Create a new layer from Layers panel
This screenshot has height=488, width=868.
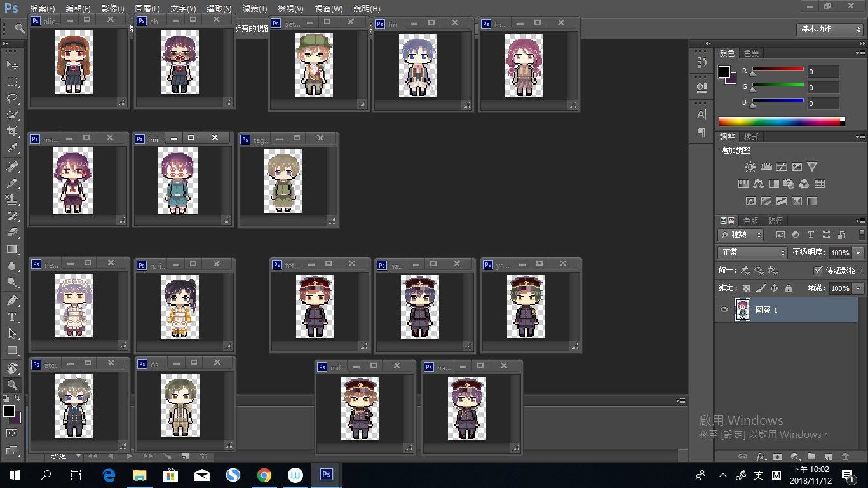(x=829, y=456)
